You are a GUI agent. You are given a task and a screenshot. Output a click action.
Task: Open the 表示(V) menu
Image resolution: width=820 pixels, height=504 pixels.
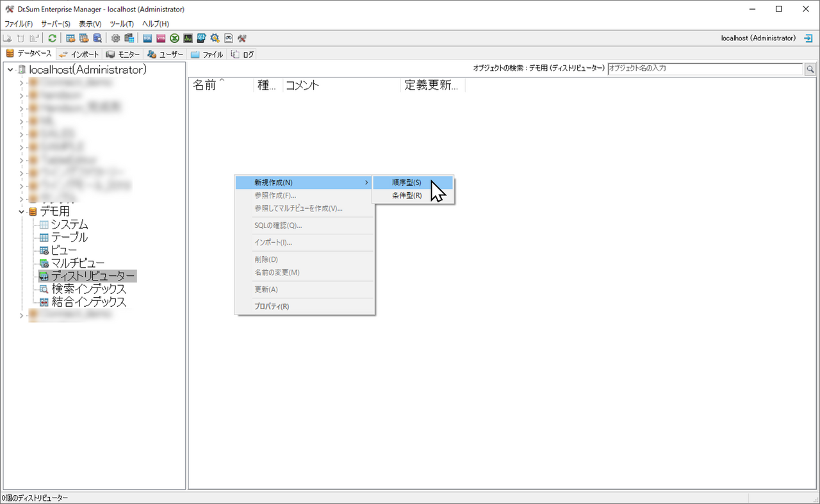click(x=90, y=24)
